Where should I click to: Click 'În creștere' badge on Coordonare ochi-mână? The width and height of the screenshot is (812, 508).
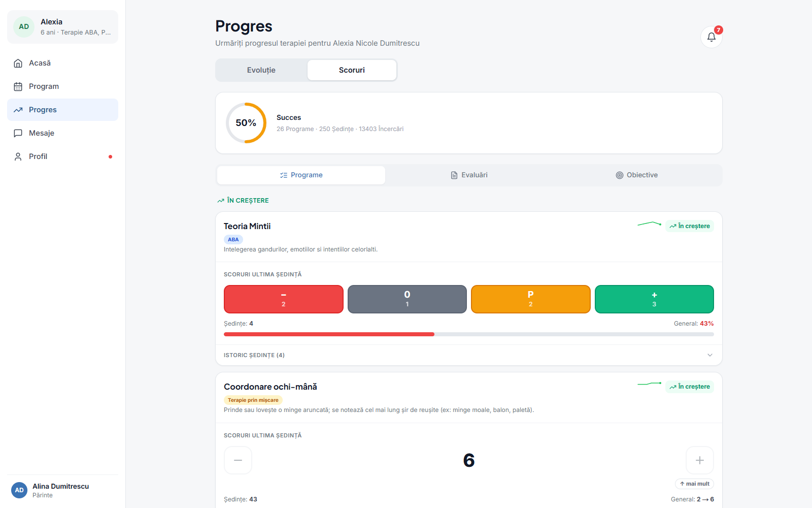tap(690, 387)
